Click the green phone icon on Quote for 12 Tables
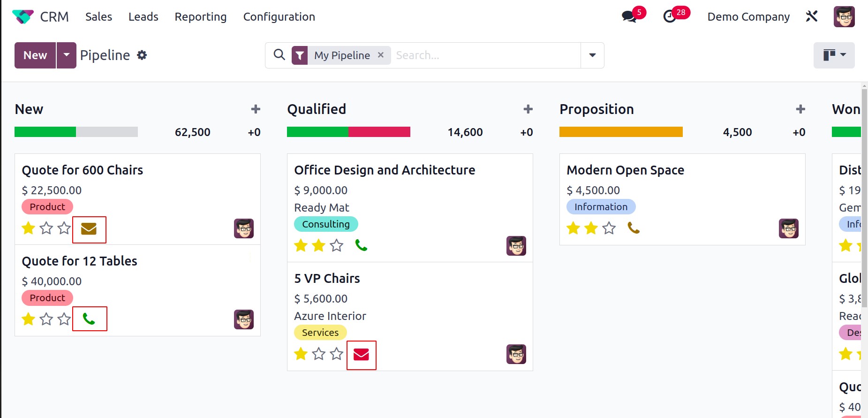Image resolution: width=868 pixels, height=418 pixels. tap(89, 319)
